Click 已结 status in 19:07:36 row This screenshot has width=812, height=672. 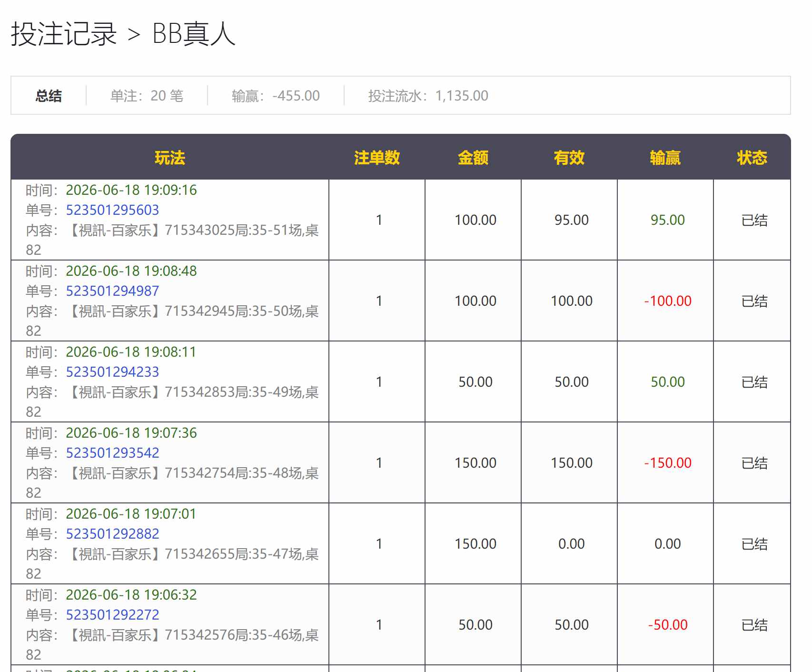pyautogui.click(x=754, y=463)
